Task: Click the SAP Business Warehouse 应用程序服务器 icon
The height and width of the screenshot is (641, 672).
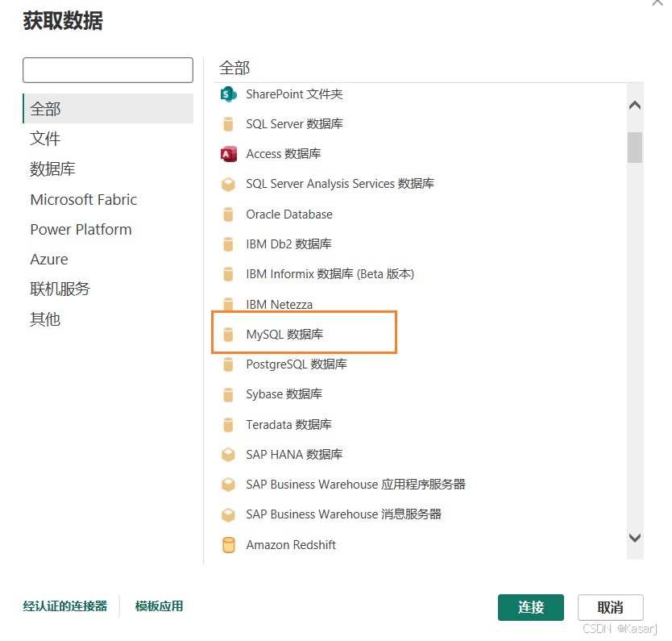Action: point(228,485)
